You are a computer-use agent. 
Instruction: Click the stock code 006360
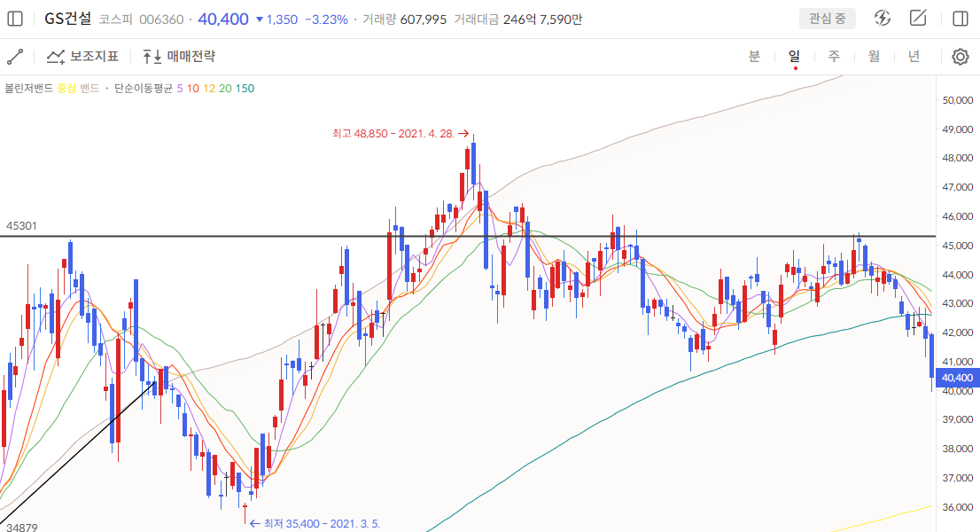(x=161, y=20)
